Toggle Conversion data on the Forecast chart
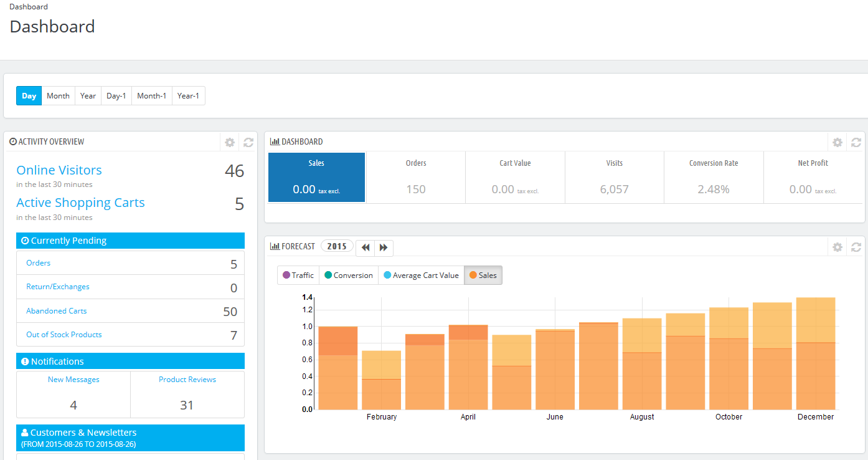The width and height of the screenshot is (868, 460). coord(348,275)
